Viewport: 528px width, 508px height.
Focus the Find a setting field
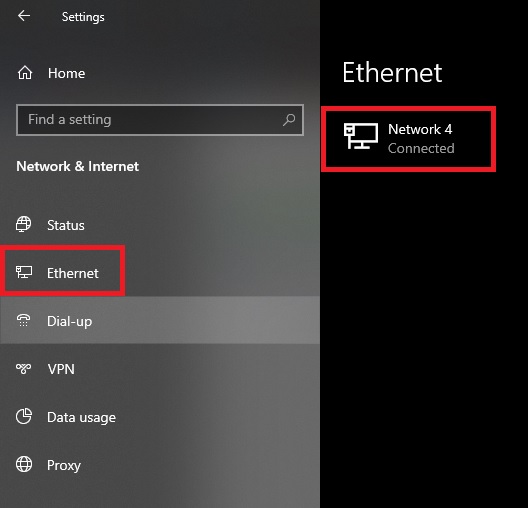pyautogui.click(x=160, y=120)
